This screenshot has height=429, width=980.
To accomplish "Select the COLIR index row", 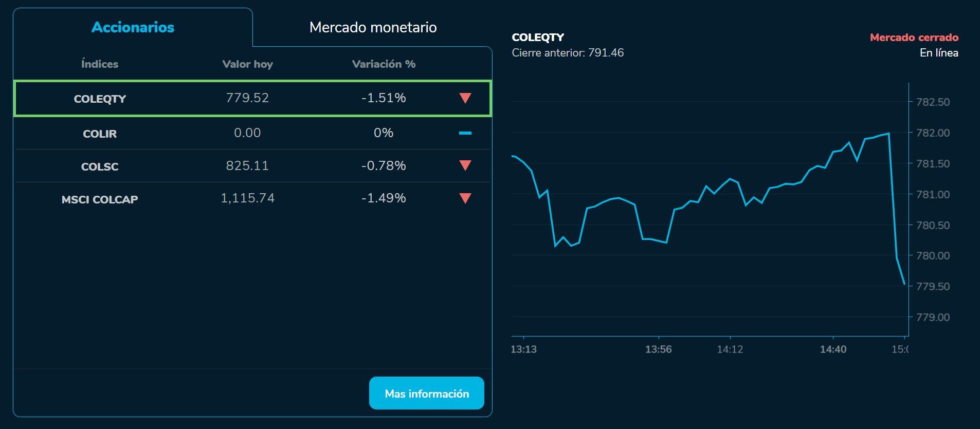I will [x=253, y=133].
